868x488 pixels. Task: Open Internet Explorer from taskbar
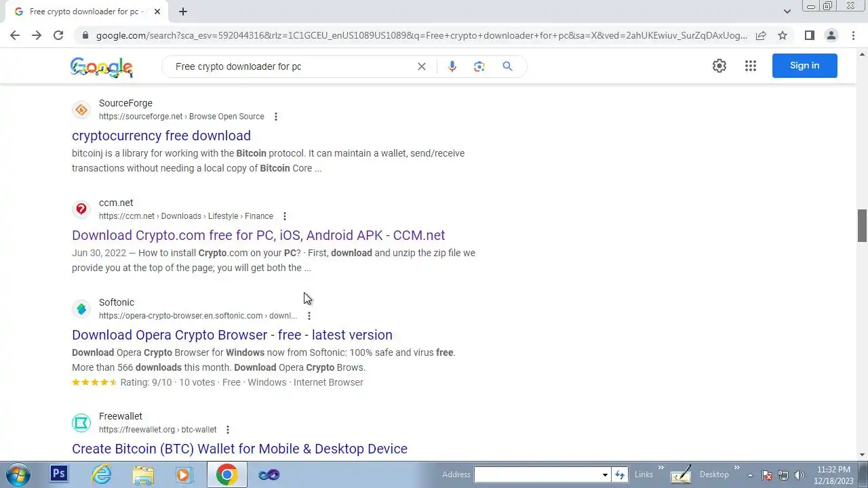[101, 474]
